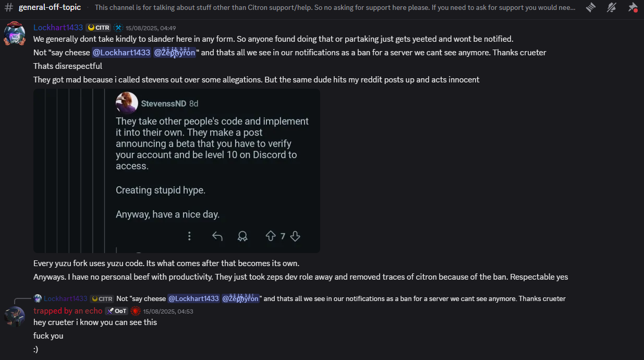The image size is (644, 360).
Task: Click the Lockhart1433 username in the first message
Action: pos(58,28)
